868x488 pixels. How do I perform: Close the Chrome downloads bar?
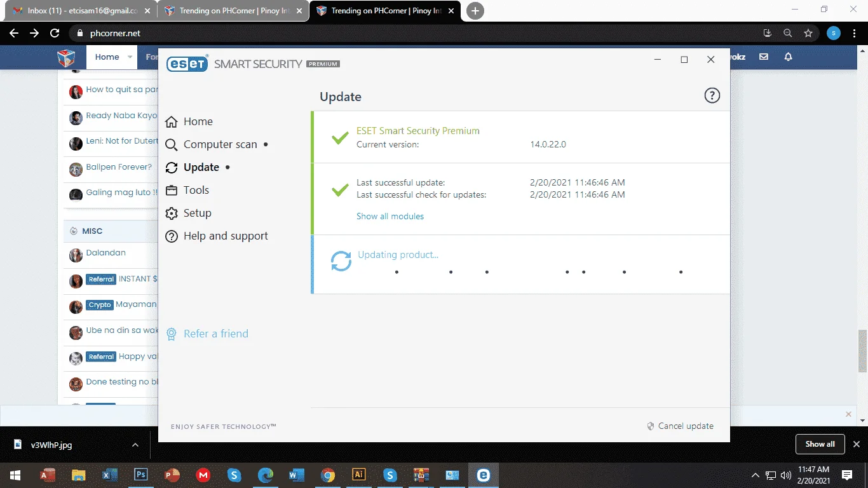(x=857, y=444)
